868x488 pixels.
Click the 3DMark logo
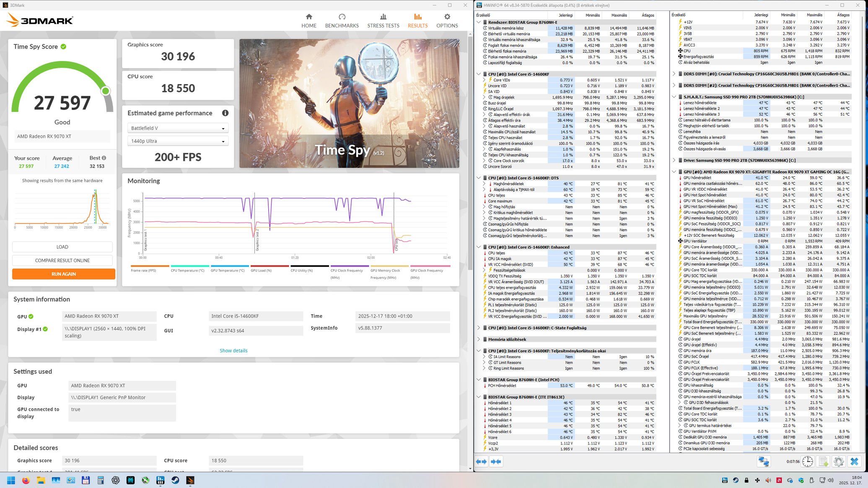click(x=40, y=20)
